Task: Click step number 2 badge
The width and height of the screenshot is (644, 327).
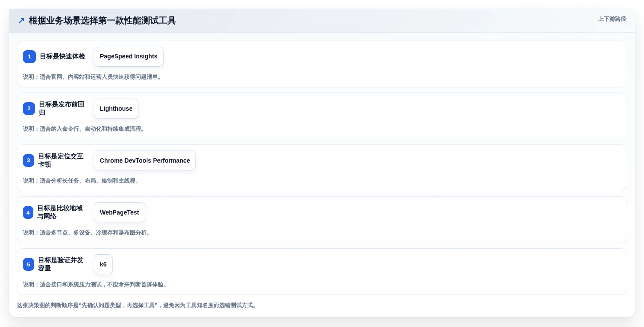Action: [x=29, y=109]
